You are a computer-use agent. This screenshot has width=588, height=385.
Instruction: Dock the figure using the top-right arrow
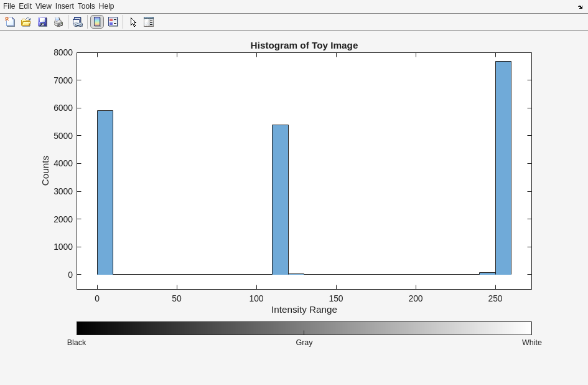(x=580, y=7)
